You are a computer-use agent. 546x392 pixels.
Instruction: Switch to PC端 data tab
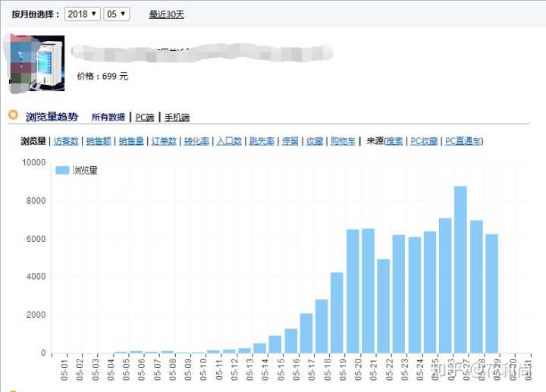point(144,118)
